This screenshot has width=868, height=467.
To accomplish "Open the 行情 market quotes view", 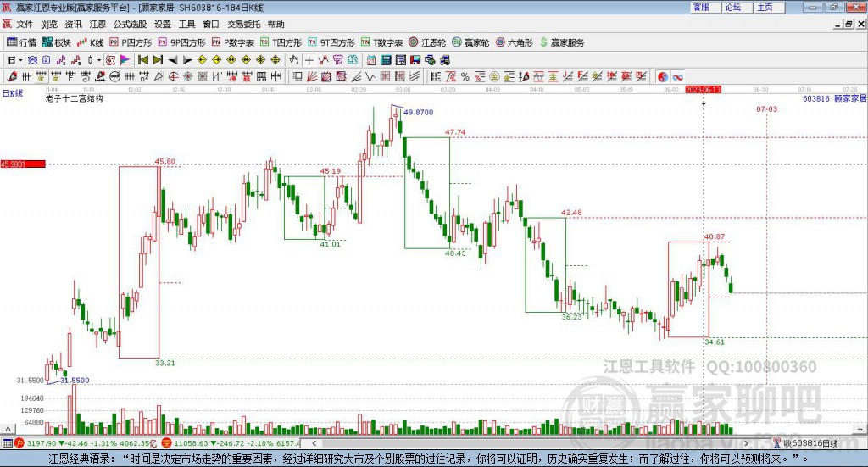I will point(21,42).
